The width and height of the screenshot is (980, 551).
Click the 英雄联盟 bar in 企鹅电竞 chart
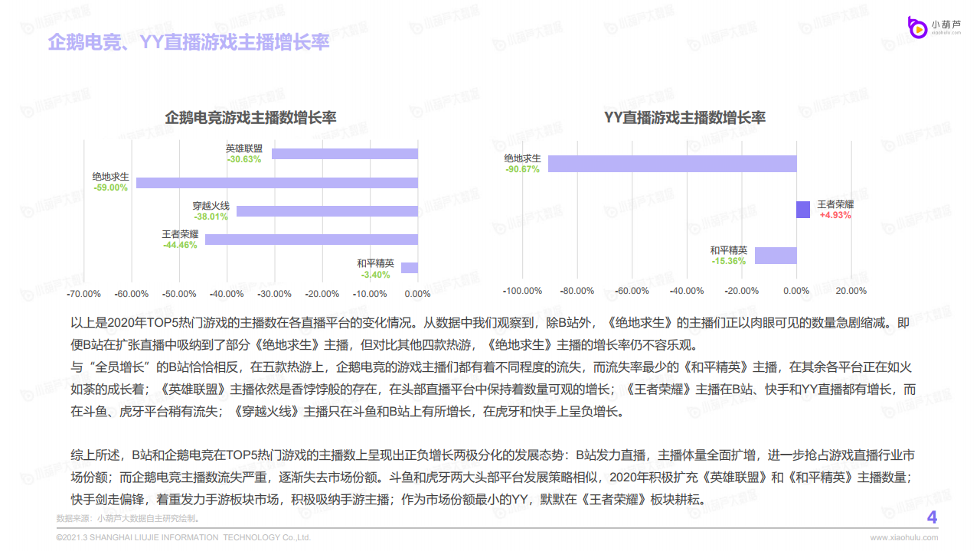(x=345, y=154)
